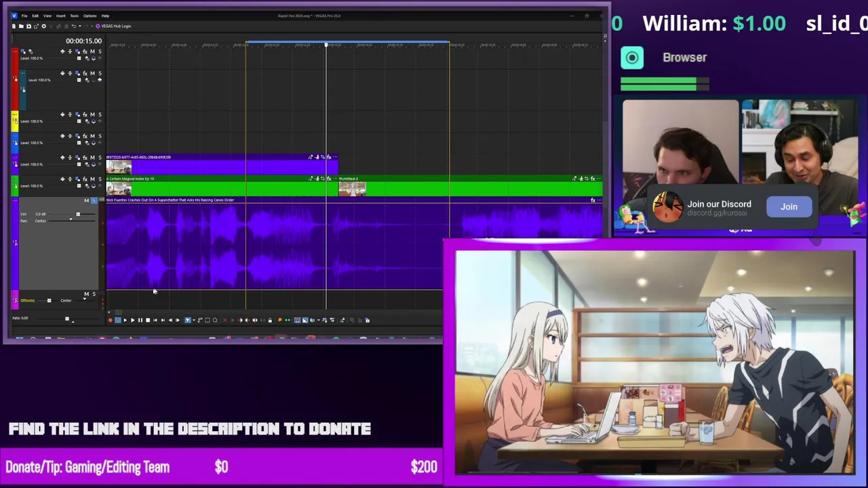
Task: Click the blue loop region bar
Action: tap(347, 42)
